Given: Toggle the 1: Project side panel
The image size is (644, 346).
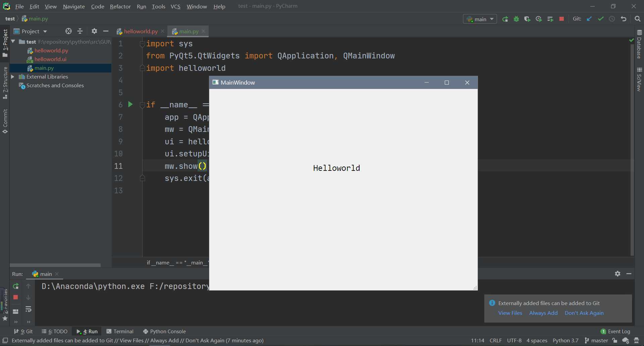Looking at the screenshot, I should click(5, 43).
